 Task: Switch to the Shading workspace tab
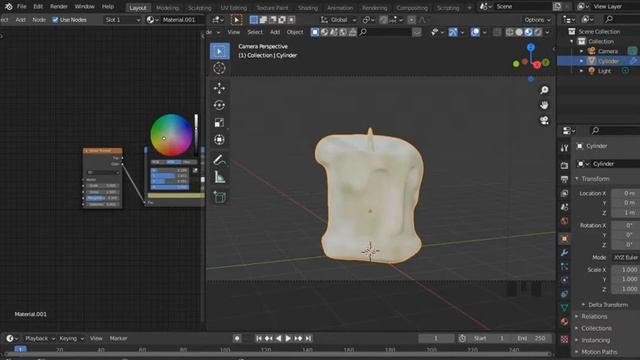308,8
